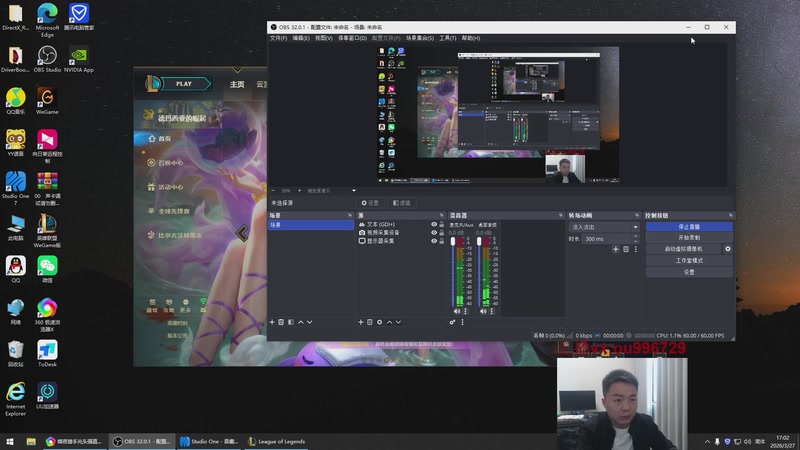Open the 停靠窗口(D) menu
The height and width of the screenshot is (450, 800).
[352, 38]
